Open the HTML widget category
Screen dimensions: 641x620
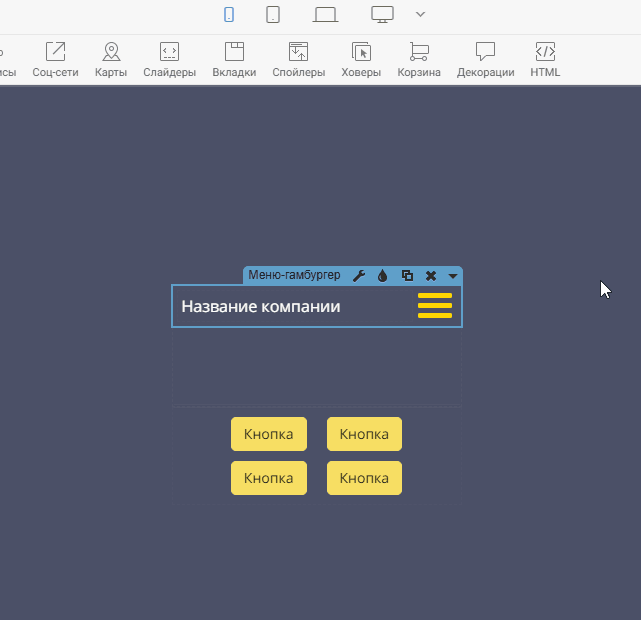point(545,59)
